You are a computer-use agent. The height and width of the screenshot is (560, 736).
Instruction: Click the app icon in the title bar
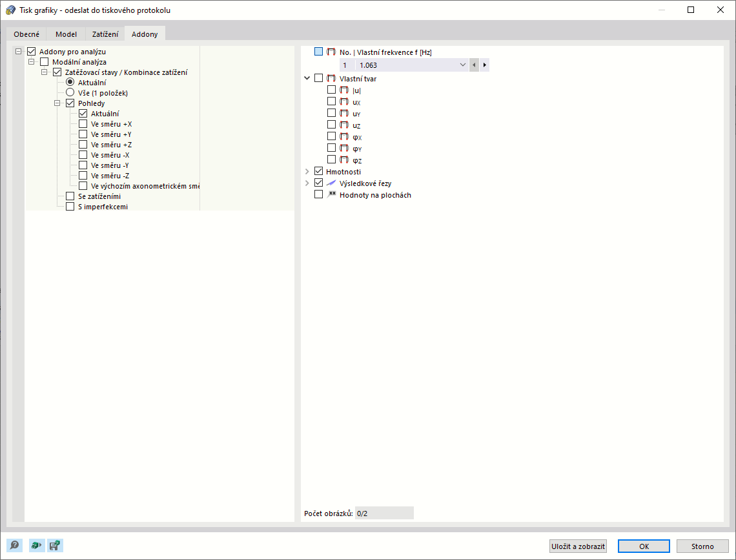(10, 10)
